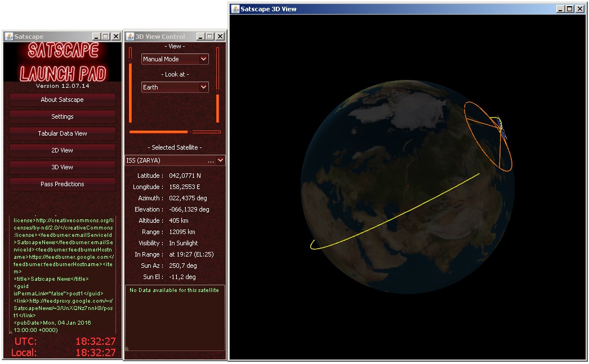
Task: Open the About Satscape button
Action: point(63,100)
